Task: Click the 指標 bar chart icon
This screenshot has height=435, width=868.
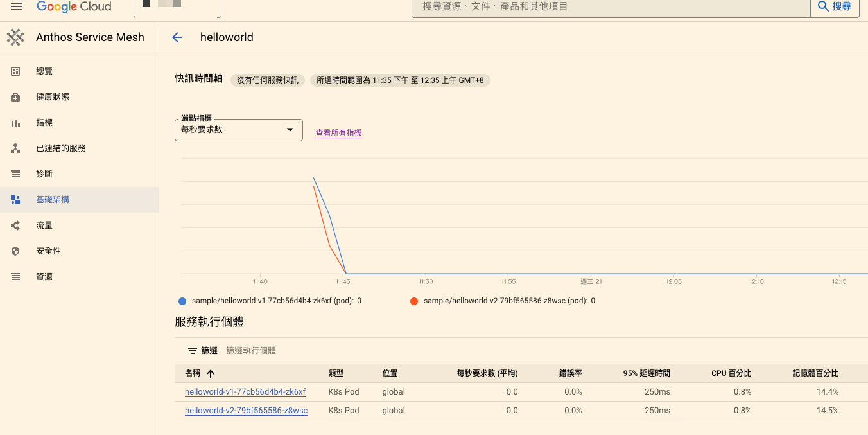Action: coord(15,123)
